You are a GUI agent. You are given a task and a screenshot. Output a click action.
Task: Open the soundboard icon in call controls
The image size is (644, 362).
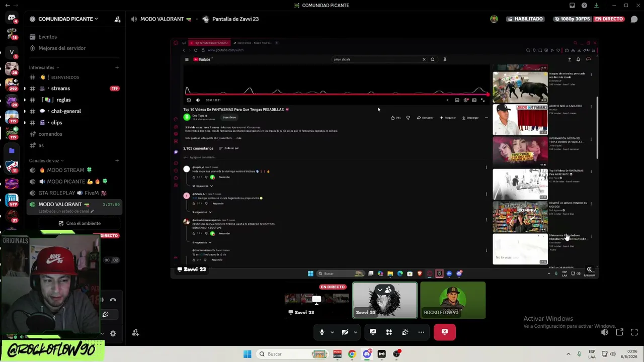(405, 332)
